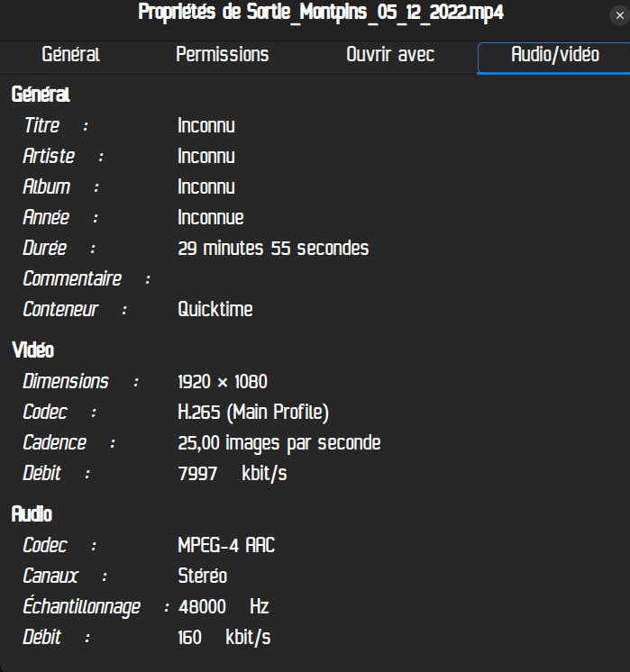Click the Durée value 29 minutes 55 secondes
This screenshot has width=630, height=672.
(x=273, y=249)
